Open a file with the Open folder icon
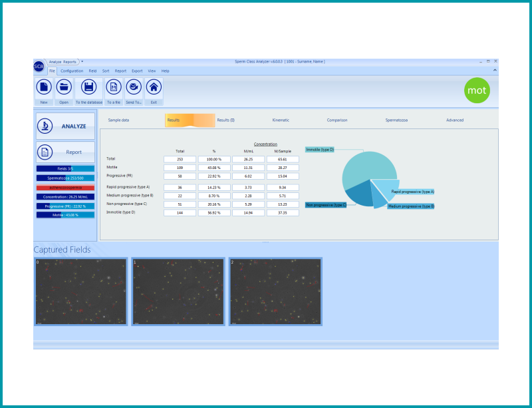The width and height of the screenshot is (532, 408). 64,87
